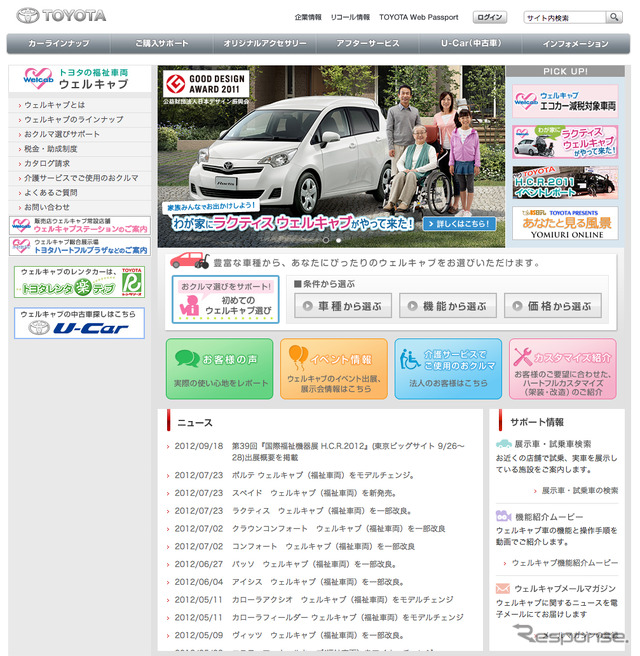Open the カスタマイズ紹介 pink tile
640x656 pixels.
click(563, 369)
